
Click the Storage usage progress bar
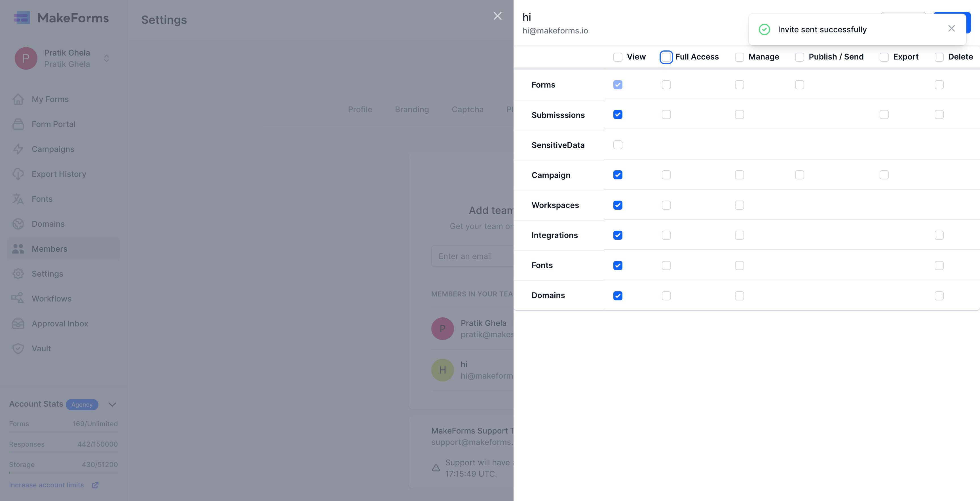(x=63, y=473)
